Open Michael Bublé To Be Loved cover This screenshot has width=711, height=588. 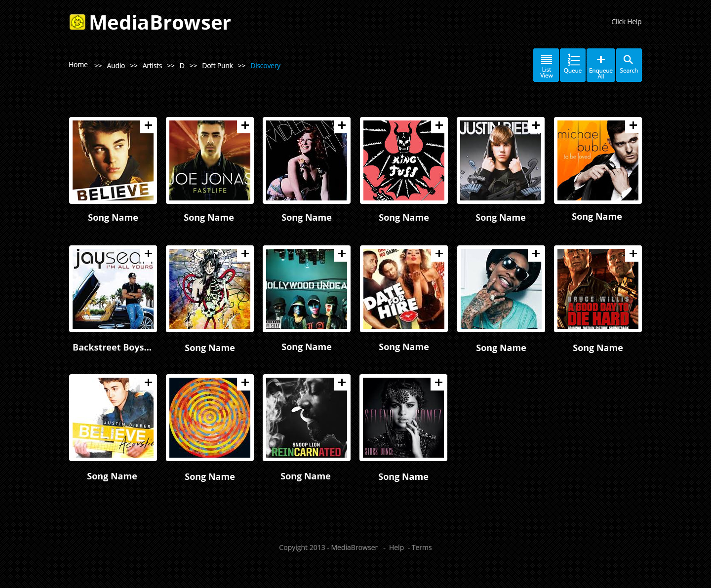(x=598, y=160)
